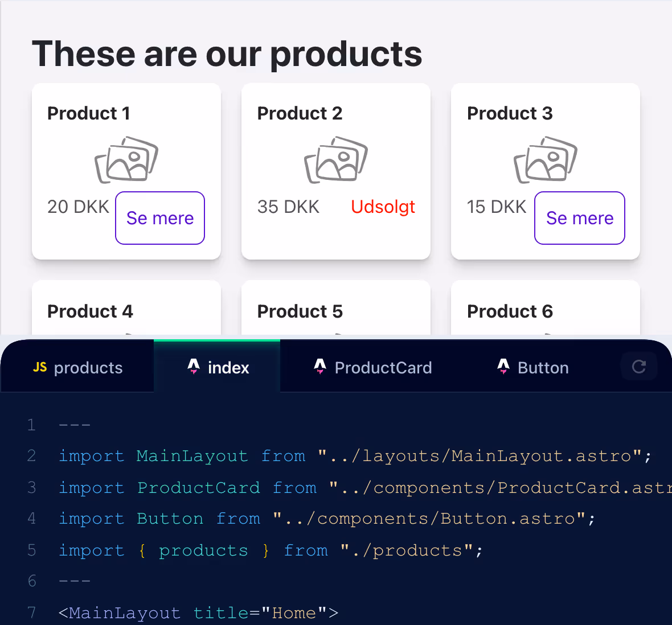This screenshot has width=672, height=625.
Task: Click the ProductCard import on code line 3
Action: (198, 488)
